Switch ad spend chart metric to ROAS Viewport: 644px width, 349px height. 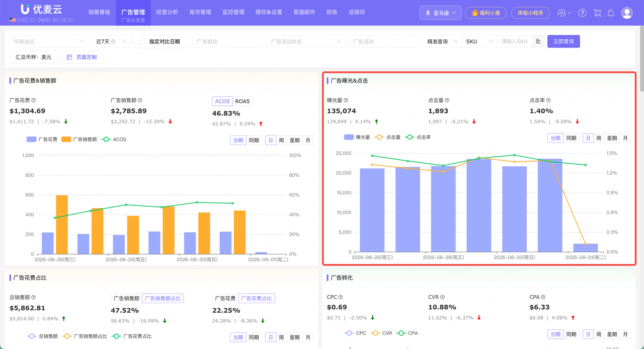click(243, 101)
